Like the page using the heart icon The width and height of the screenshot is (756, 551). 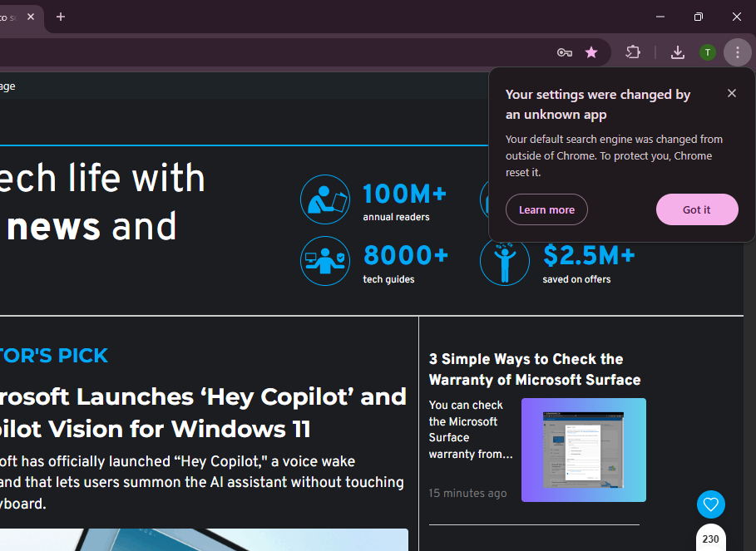(710, 504)
